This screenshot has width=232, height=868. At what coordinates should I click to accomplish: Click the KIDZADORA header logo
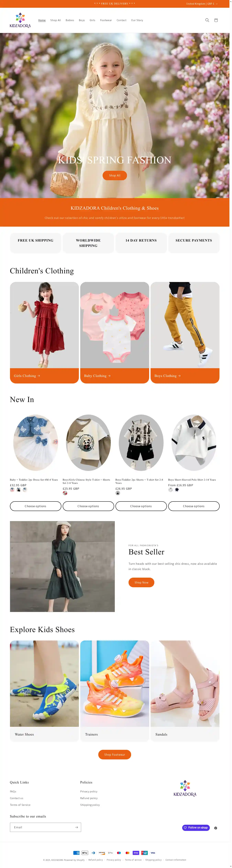click(x=20, y=20)
